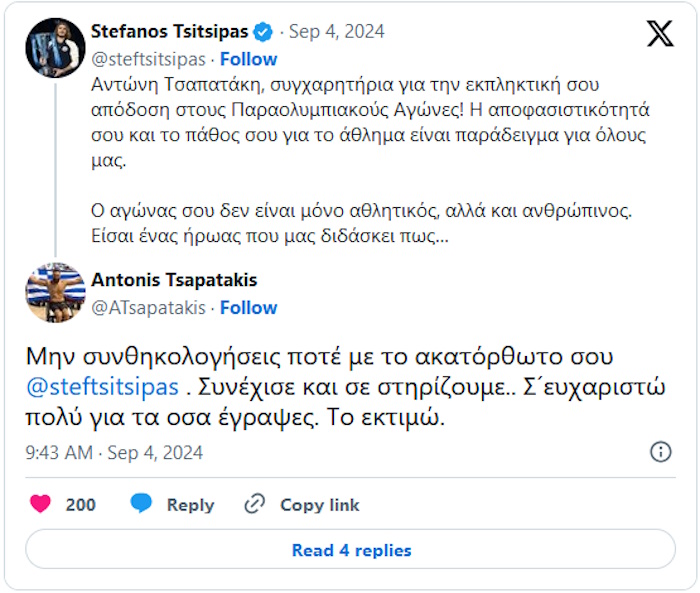The width and height of the screenshot is (700, 593).
Task: Click the Reply text label
Action: click(x=190, y=505)
